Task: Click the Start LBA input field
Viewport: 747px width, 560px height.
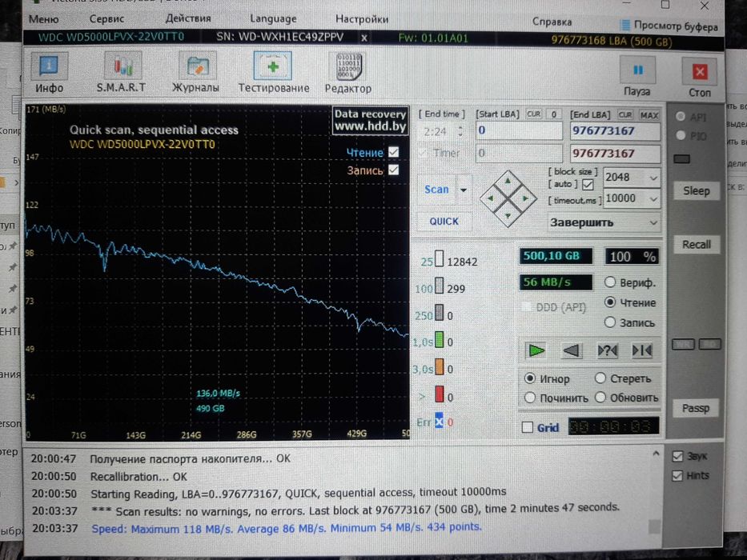Action: click(519, 130)
